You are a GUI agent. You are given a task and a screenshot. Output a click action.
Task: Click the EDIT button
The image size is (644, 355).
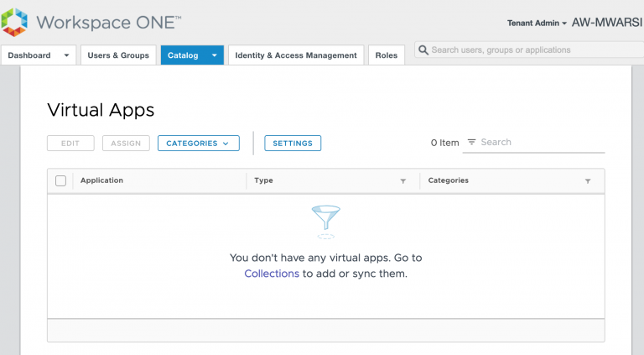point(70,143)
